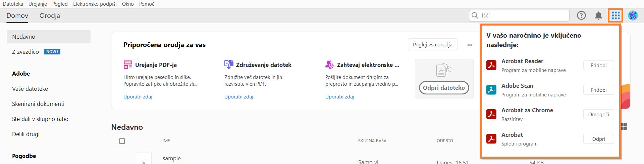644x164 pixels.
Task: Open the Datoteka menu
Action: click(x=13, y=4)
